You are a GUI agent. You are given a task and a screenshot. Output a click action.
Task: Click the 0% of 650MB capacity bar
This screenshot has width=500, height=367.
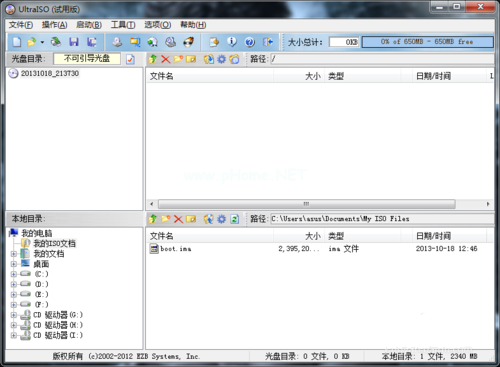427,42
